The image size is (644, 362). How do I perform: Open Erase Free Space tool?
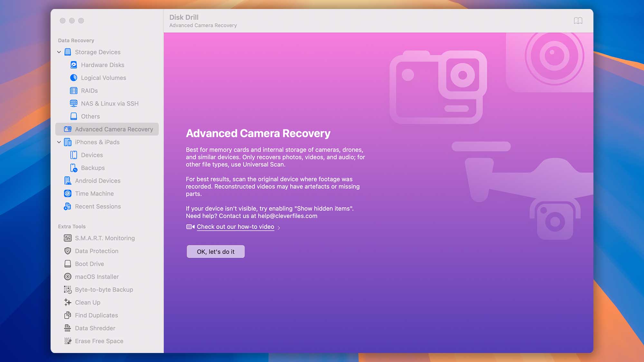tap(107, 341)
